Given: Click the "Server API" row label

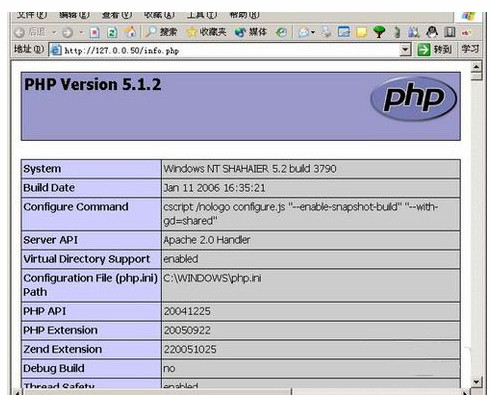Looking at the screenshot, I should (50, 240).
